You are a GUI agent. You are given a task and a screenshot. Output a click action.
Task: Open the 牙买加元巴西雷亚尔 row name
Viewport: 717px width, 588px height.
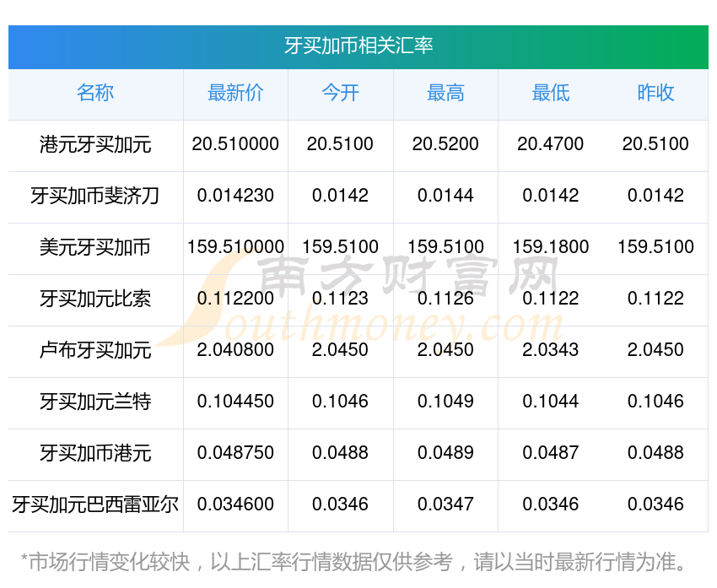click(x=95, y=504)
